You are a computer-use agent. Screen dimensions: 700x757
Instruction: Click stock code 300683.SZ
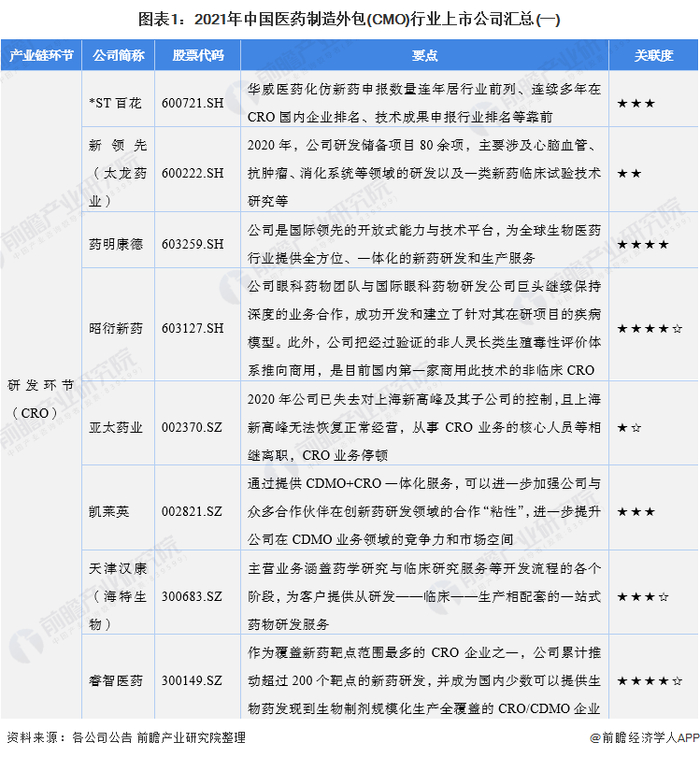[x=192, y=596]
